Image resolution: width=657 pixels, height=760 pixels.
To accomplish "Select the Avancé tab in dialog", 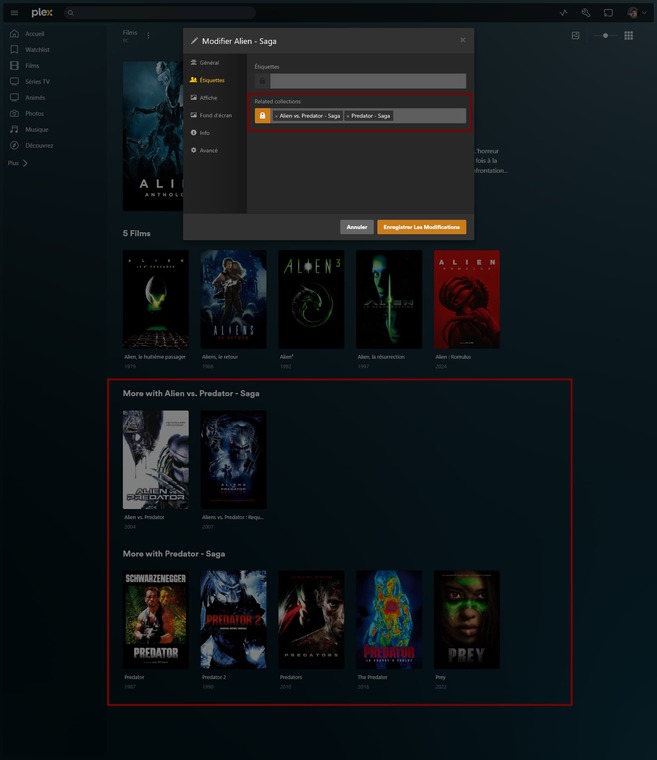I will tap(204, 150).
